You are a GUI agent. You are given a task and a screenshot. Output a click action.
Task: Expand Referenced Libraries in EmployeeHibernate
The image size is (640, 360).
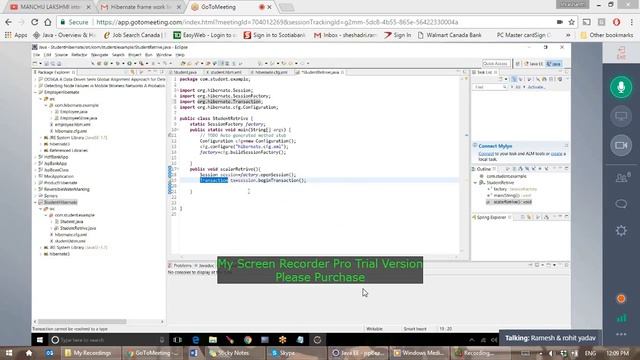41,150
